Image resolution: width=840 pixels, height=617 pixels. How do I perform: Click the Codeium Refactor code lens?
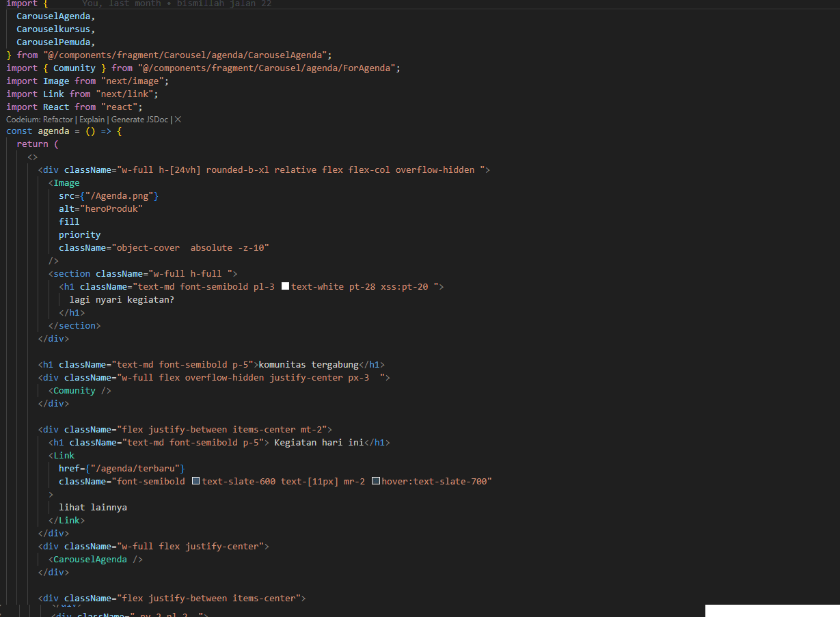[58, 120]
